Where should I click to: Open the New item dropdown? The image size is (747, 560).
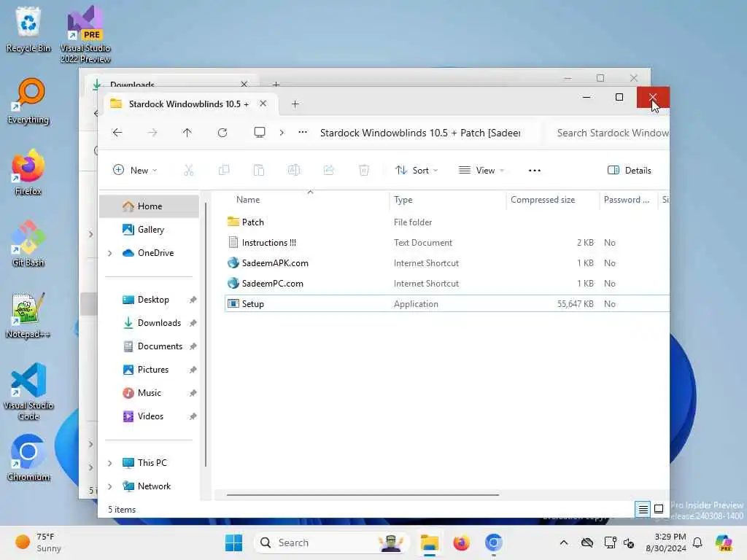[x=135, y=170]
